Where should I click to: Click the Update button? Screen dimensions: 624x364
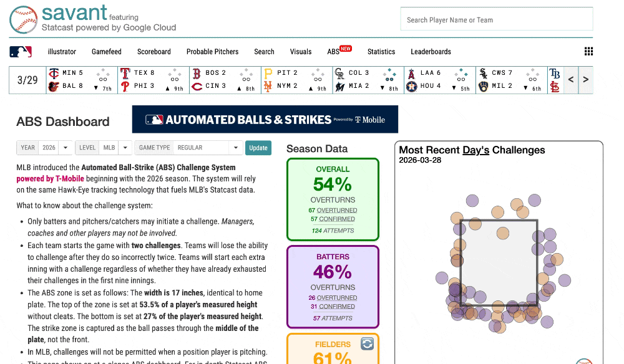(x=258, y=148)
